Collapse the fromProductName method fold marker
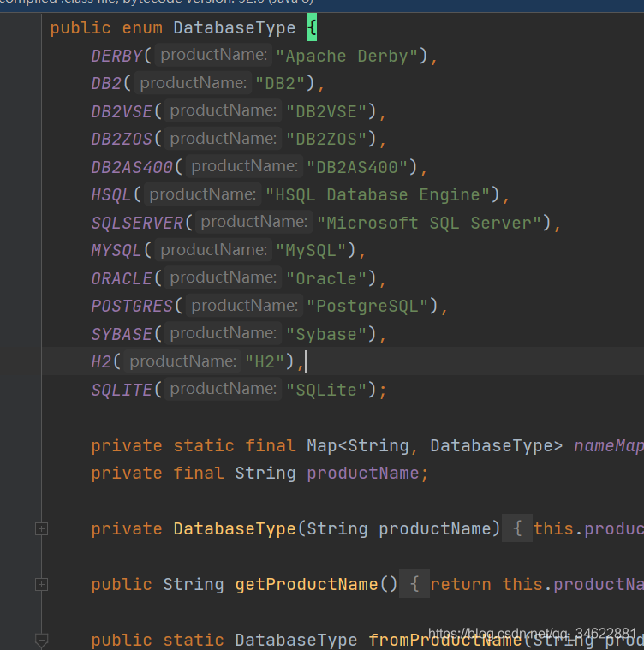This screenshot has width=644, height=650. point(41,641)
